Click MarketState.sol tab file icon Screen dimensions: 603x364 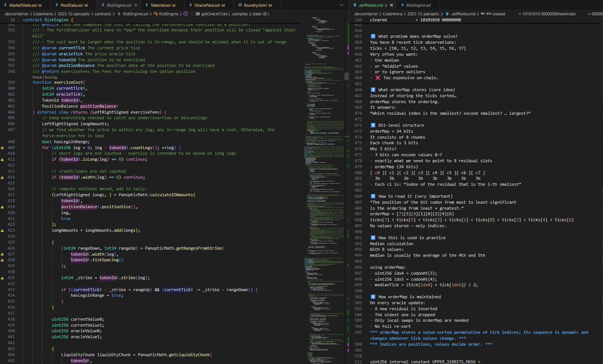coord(5,5)
